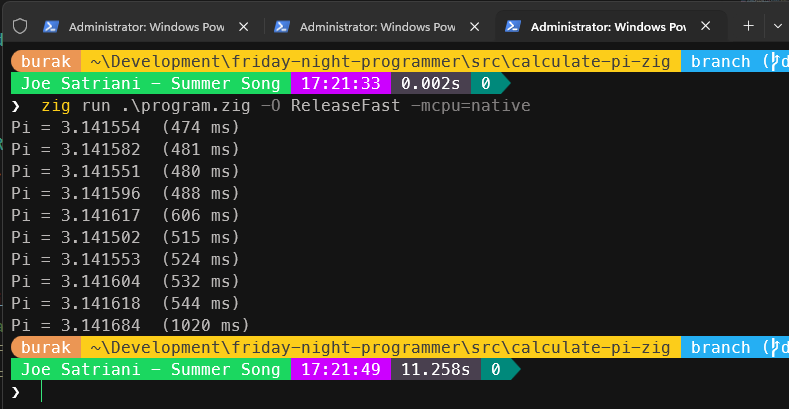Click the active third tab's PowerShell icon
789x409 pixels.
pyautogui.click(x=515, y=26)
